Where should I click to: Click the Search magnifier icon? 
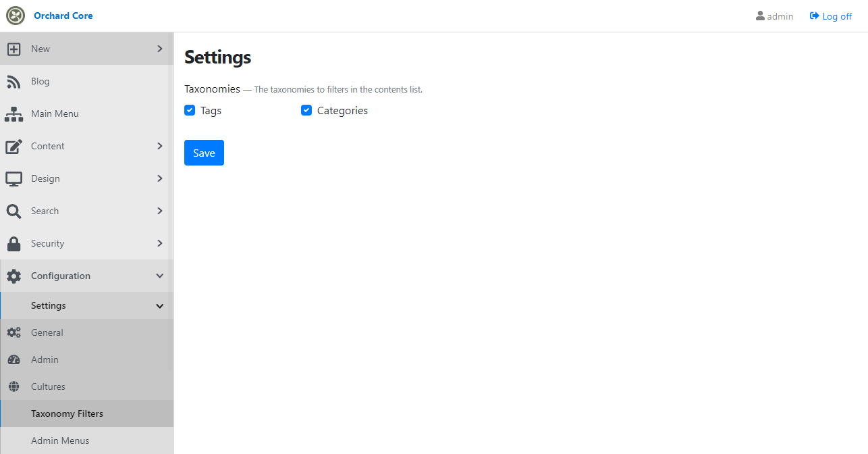click(13, 211)
